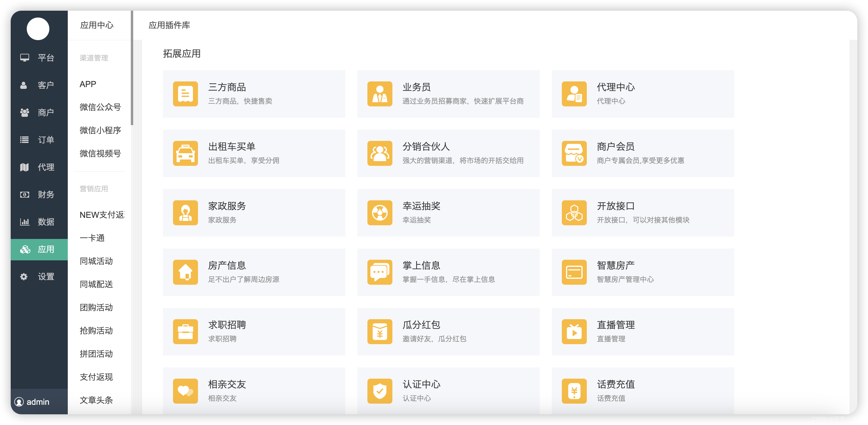Click the 三方商品 document icon

[x=185, y=94]
